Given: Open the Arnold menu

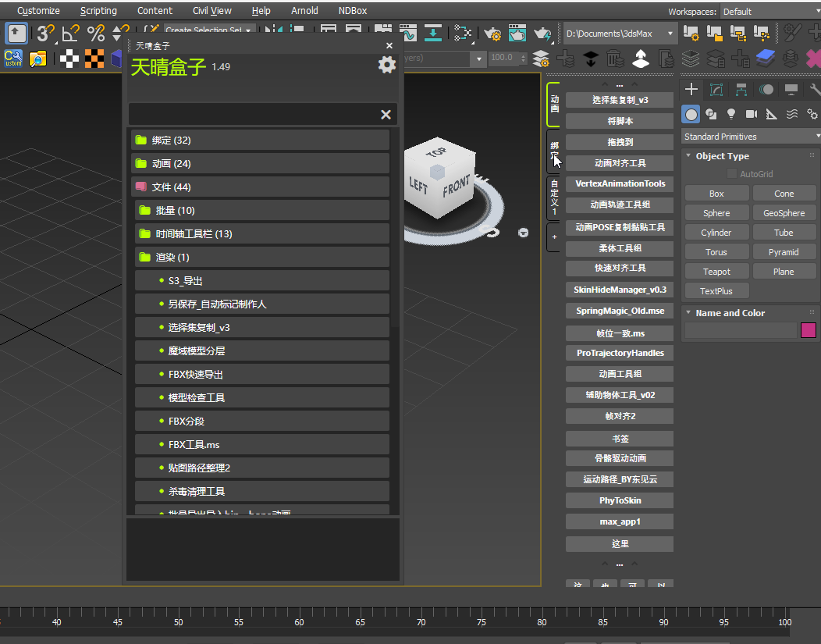Looking at the screenshot, I should coord(304,10).
